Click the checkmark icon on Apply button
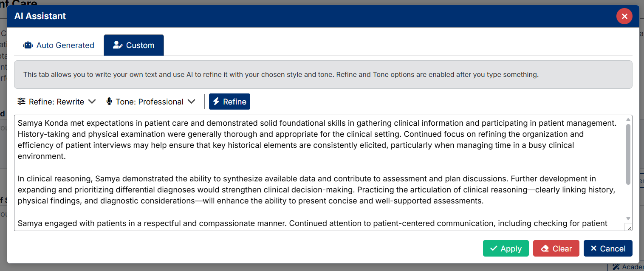 [494, 248]
